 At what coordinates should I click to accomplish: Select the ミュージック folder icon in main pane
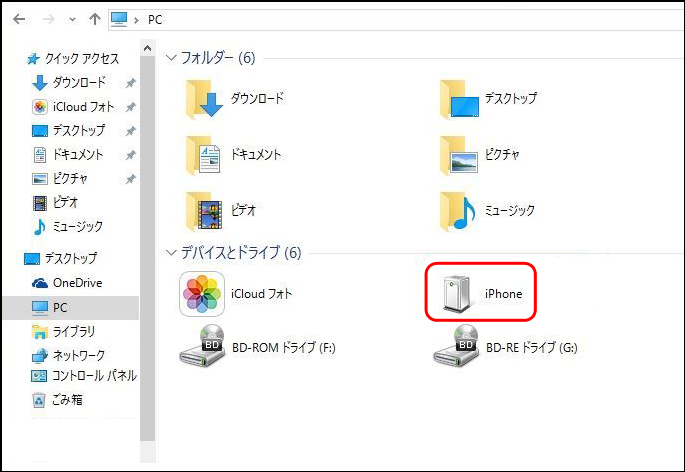pyautogui.click(x=458, y=211)
